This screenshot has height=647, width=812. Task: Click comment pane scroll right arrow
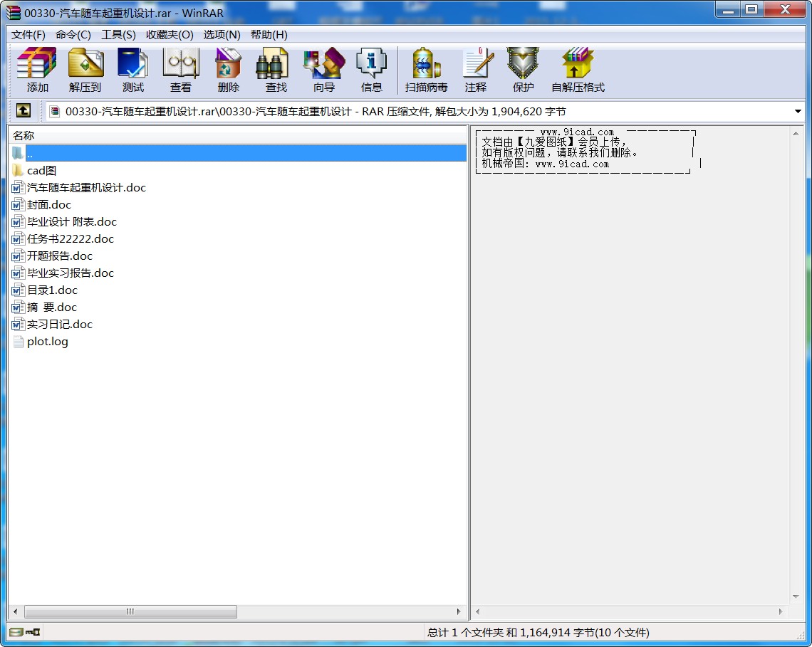[x=781, y=611]
